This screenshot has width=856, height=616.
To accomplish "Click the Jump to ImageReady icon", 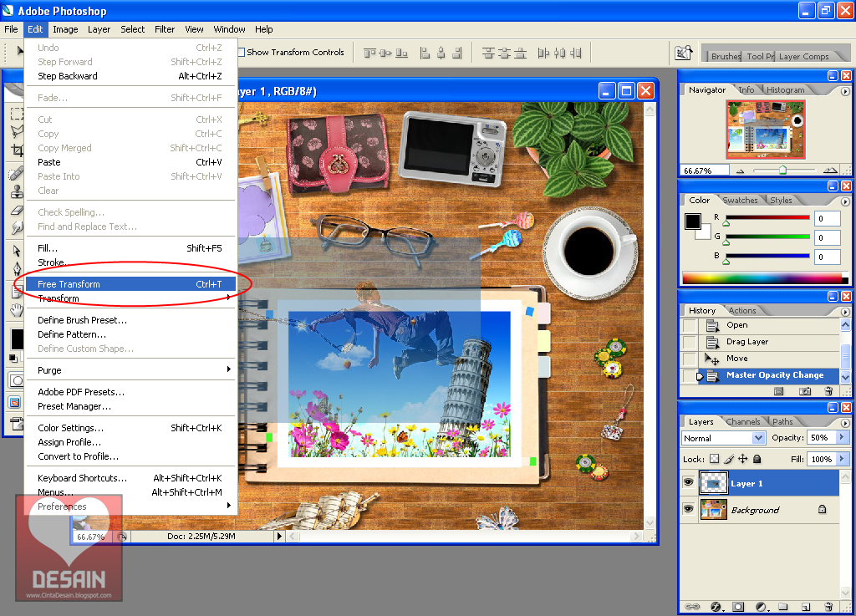I will (x=17, y=424).
